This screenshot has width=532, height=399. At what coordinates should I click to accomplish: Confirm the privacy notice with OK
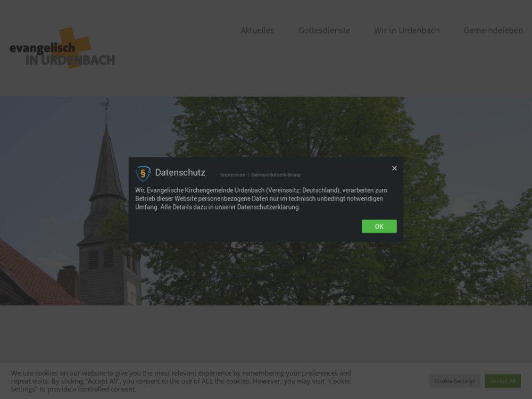click(379, 226)
